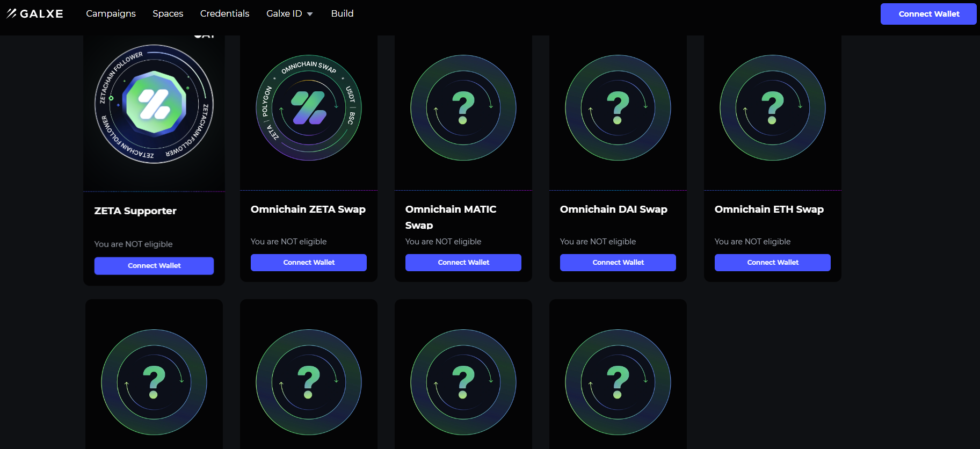Open the Campaigns page
Screen dimensions: 980x449
(111, 13)
